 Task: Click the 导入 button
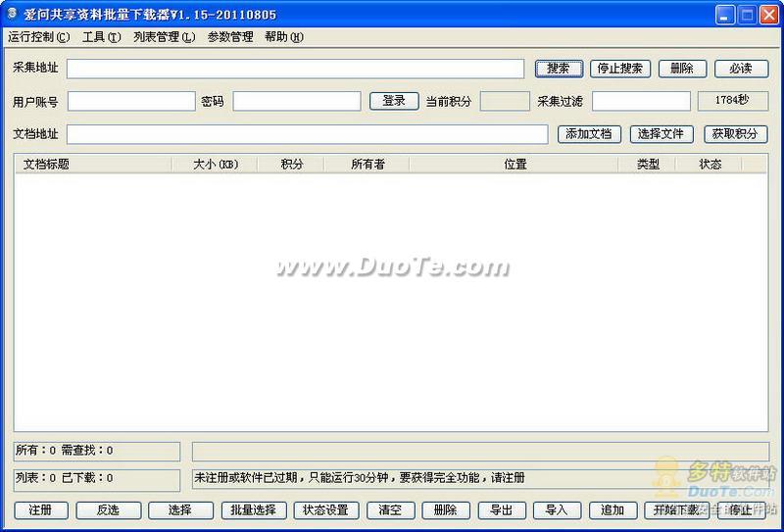(x=557, y=510)
